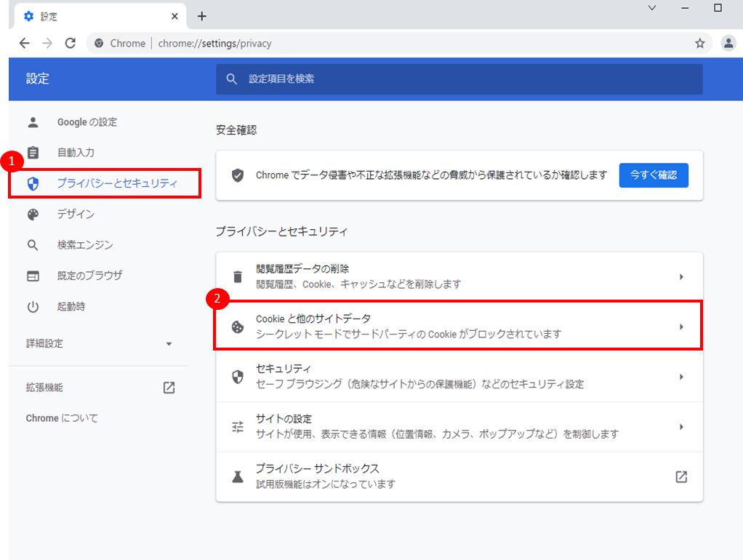Open the Cookie と他のサイトデータ row
This screenshot has height=560, width=743.
tap(458, 326)
